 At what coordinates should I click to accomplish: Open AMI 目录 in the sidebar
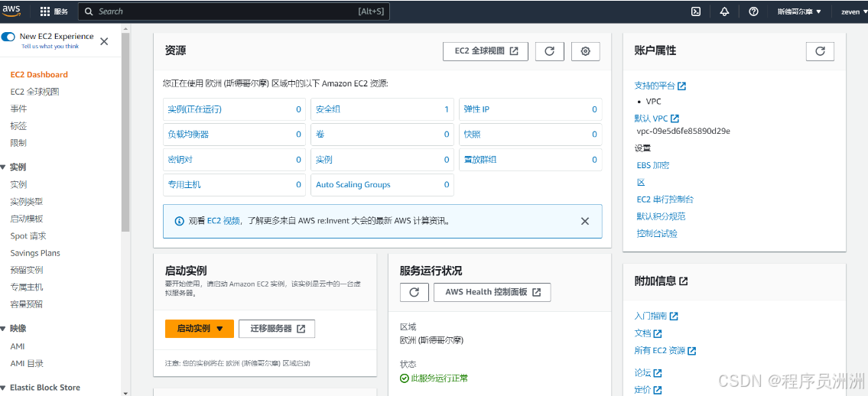pos(27,363)
